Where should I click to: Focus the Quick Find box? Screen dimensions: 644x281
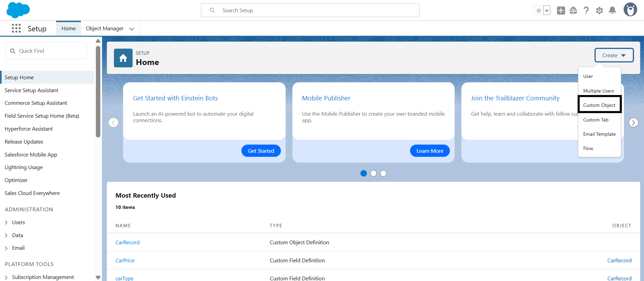pos(46,51)
